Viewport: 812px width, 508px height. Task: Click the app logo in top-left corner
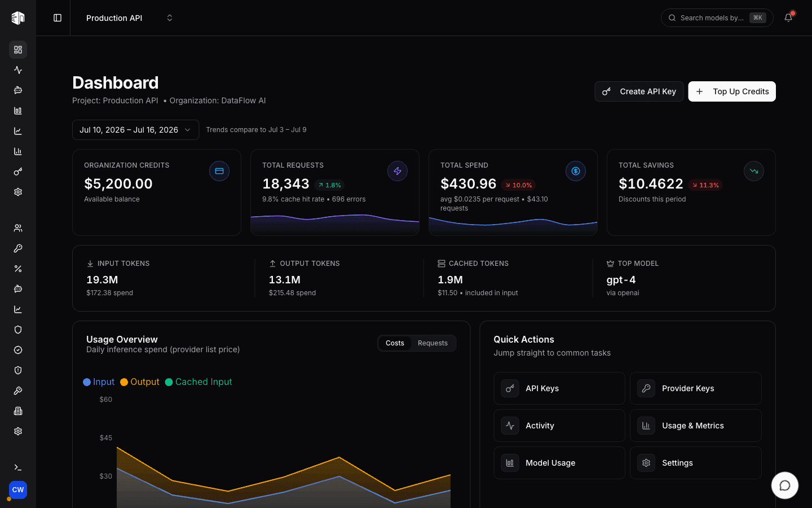[18, 18]
